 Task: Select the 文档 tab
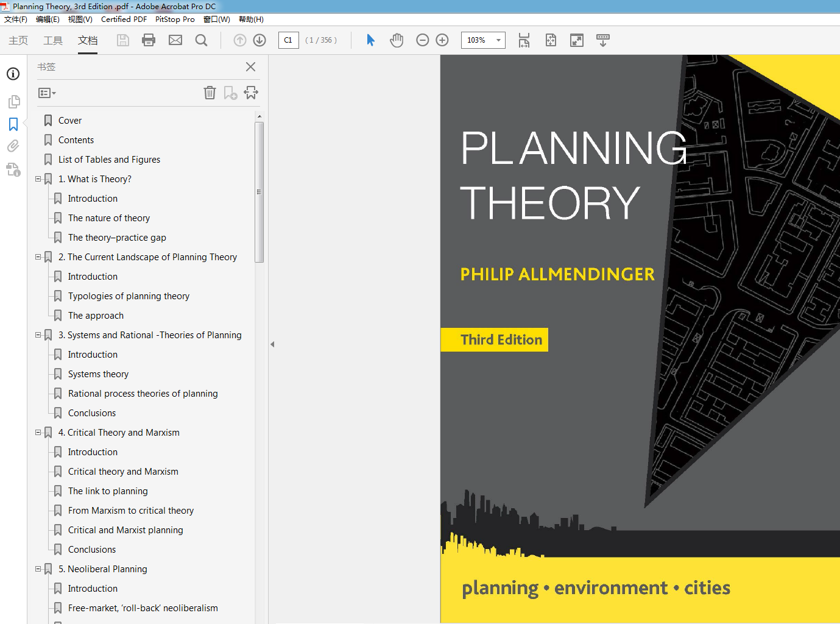pyautogui.click(x=88, y=40)
